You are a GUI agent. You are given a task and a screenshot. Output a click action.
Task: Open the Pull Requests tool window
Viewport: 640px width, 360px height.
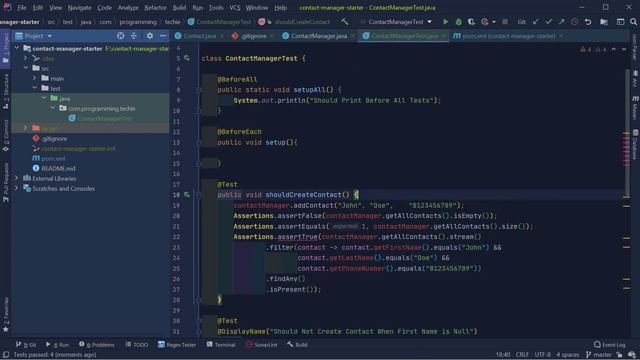(6, 182)
